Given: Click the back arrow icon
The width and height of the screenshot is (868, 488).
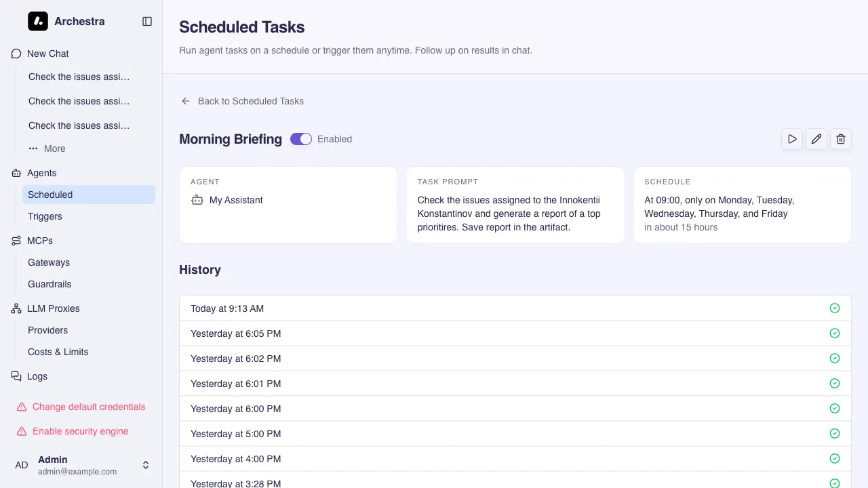Looking at the screenshot, I should tap(186, 101).
